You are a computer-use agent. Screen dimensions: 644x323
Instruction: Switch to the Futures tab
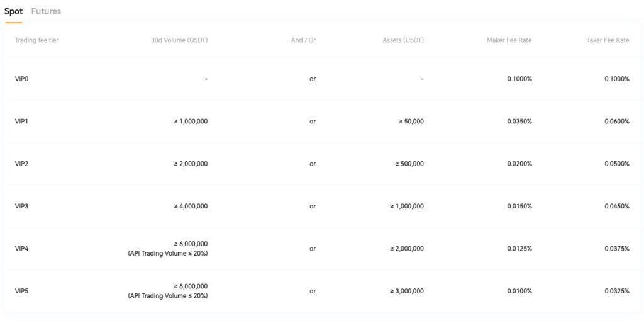(x=46, y=11)
